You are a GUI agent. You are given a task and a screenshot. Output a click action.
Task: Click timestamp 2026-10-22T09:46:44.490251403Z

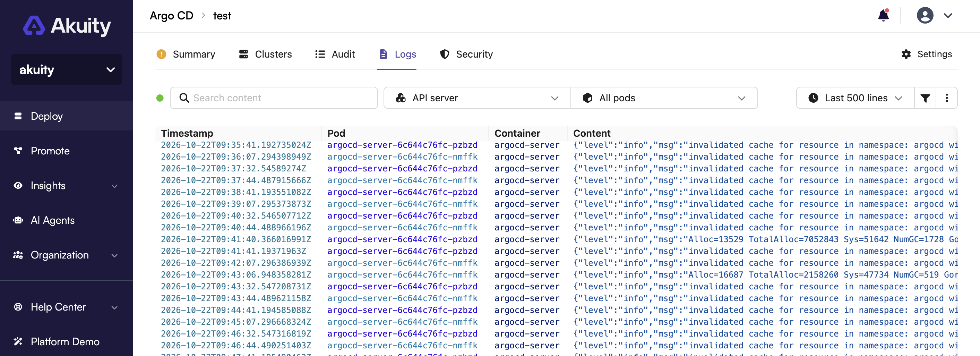236,346
